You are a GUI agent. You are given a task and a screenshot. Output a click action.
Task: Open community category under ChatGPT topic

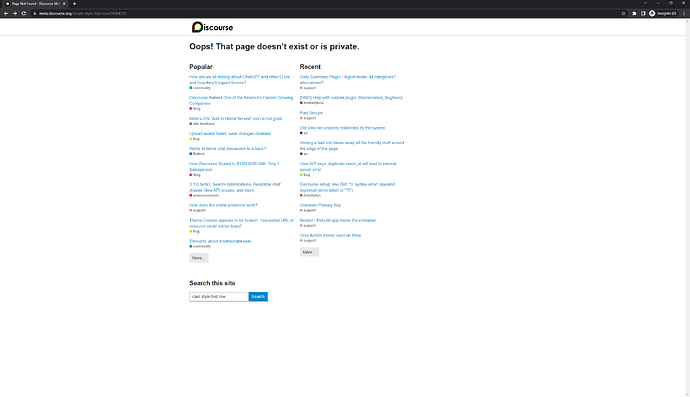pyautogui.click(x=200, y=88)
